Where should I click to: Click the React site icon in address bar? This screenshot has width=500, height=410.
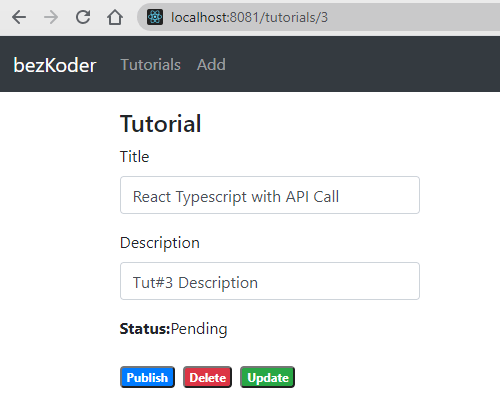(x=155, y=17)
